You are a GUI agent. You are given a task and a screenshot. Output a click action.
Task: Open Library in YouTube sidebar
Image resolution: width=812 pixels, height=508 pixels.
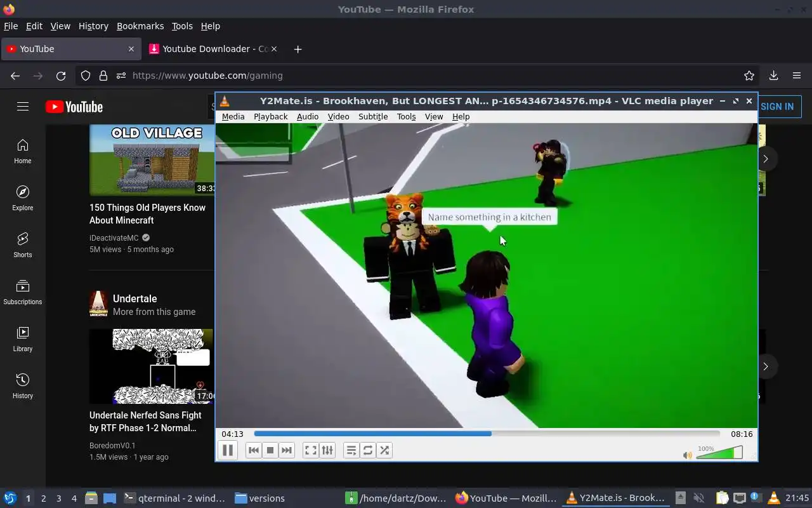point(23,340)
